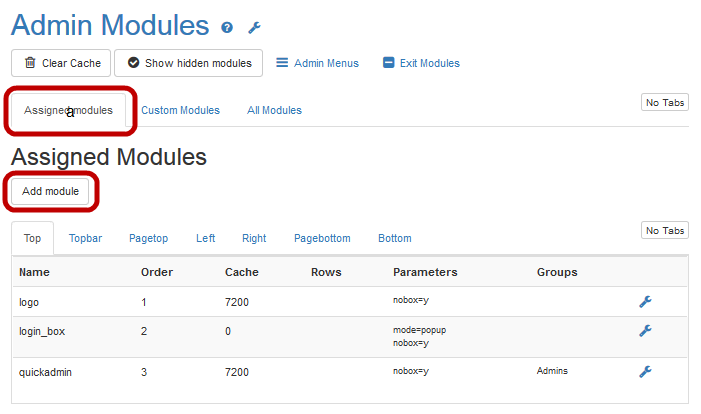Switch to the Left zone tab

(205, 238)
